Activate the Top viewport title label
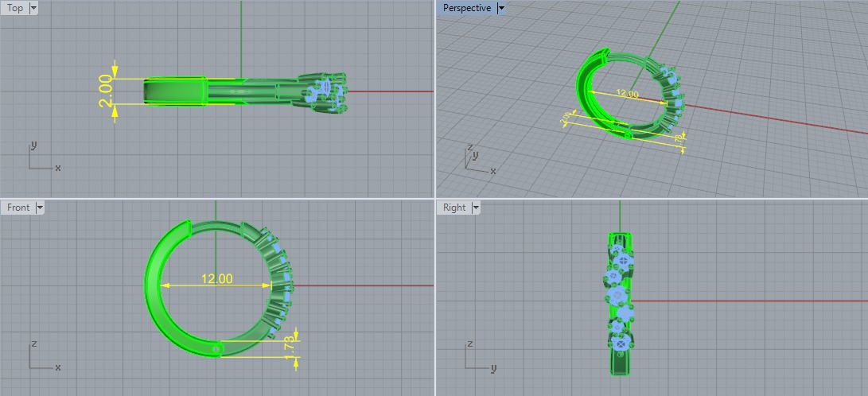 15,8
